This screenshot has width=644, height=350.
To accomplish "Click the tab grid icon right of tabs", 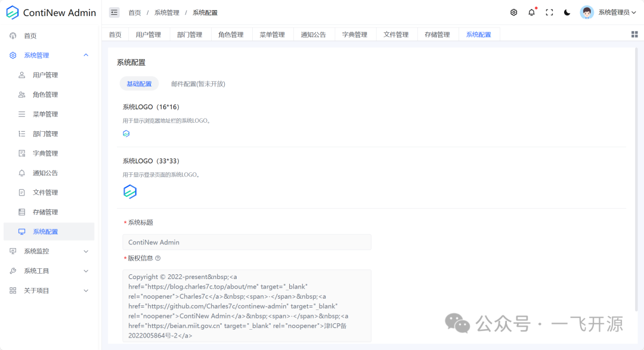I will coord(634,34).
